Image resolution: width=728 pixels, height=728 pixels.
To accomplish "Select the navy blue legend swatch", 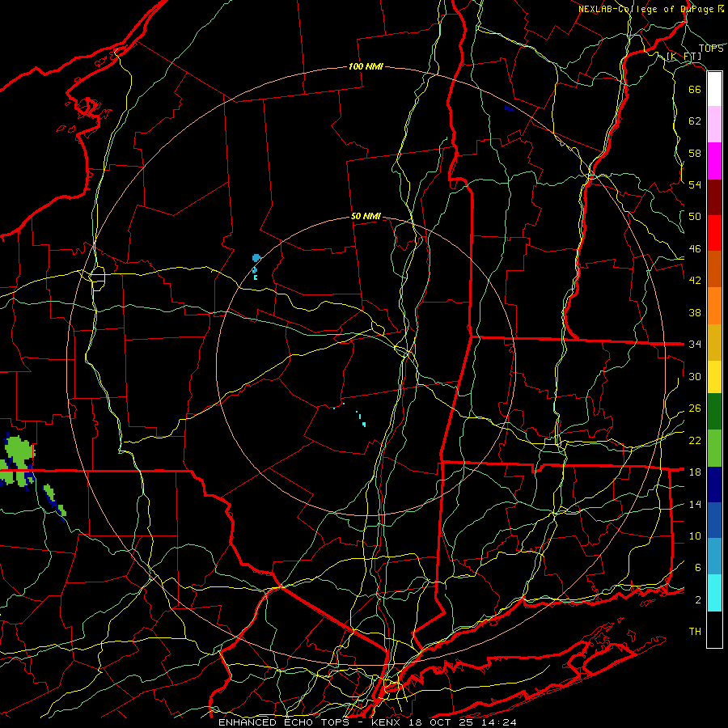I will click(x=714, y=485).
